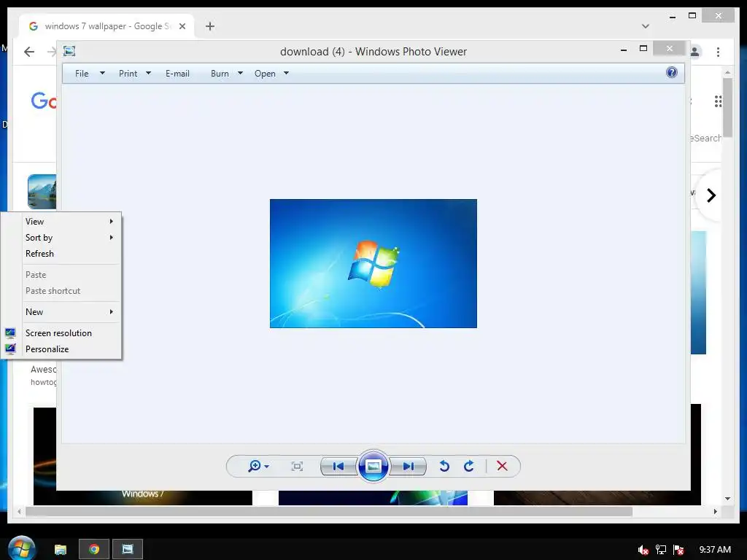The image size is (747, 560).
Task: Expand the New submenu arrow
Action: pyautogui.click(x=112, y=312)
